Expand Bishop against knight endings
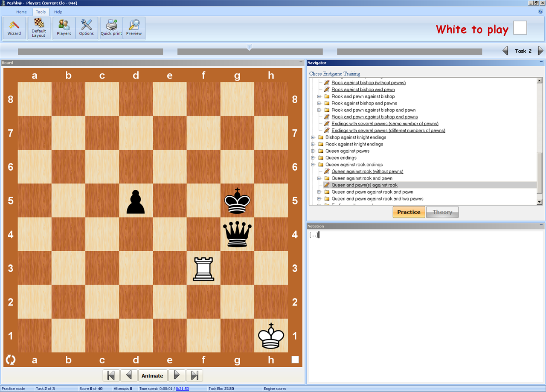 click(x=313, y=137)
